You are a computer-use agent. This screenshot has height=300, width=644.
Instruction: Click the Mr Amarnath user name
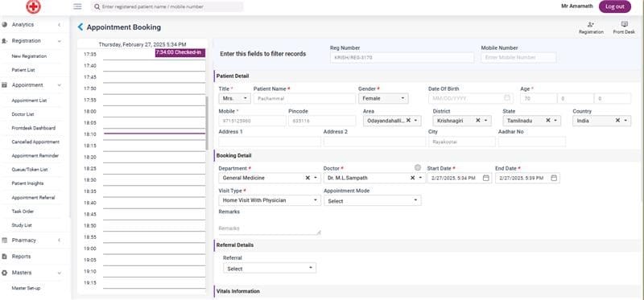point(576,6)
